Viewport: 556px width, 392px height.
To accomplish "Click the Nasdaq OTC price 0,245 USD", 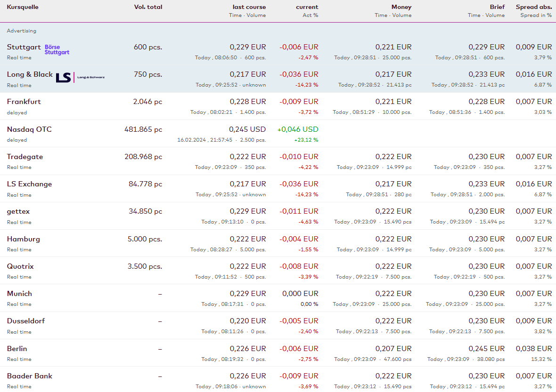I will [247, 129].
